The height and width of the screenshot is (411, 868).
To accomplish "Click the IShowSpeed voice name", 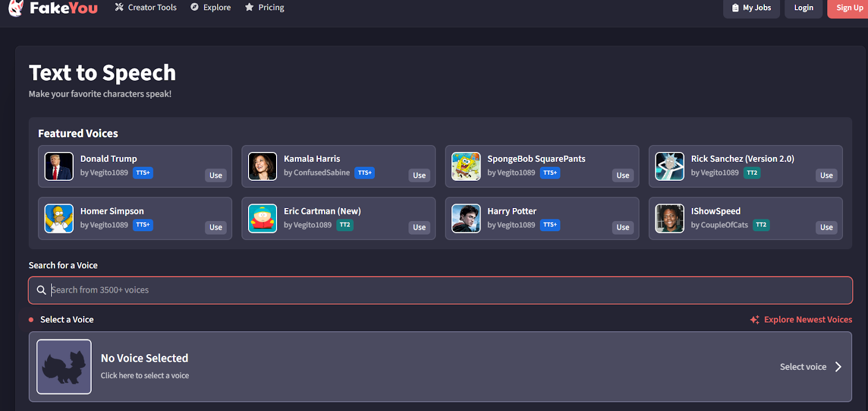I will pos(716,211).
